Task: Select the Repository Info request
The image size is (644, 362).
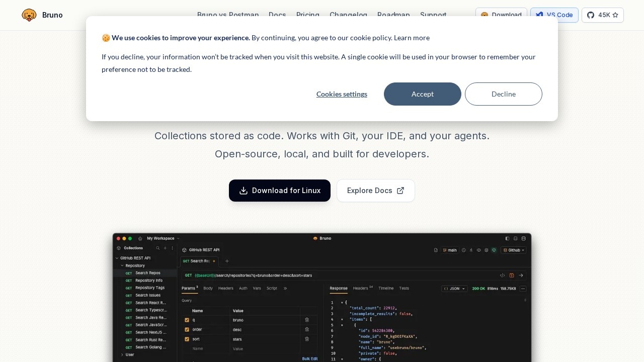Action: point(145,281)
